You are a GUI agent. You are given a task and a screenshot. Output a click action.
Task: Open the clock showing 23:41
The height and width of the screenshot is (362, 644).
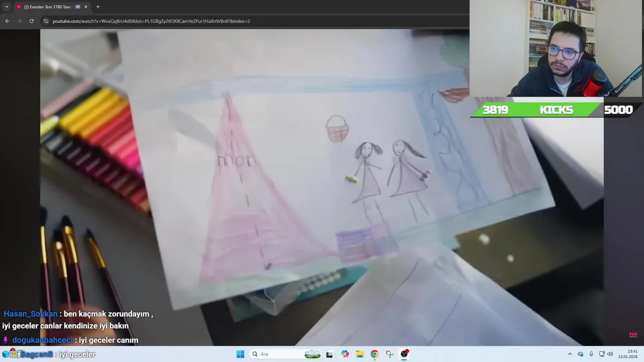[x=628, y=354]
